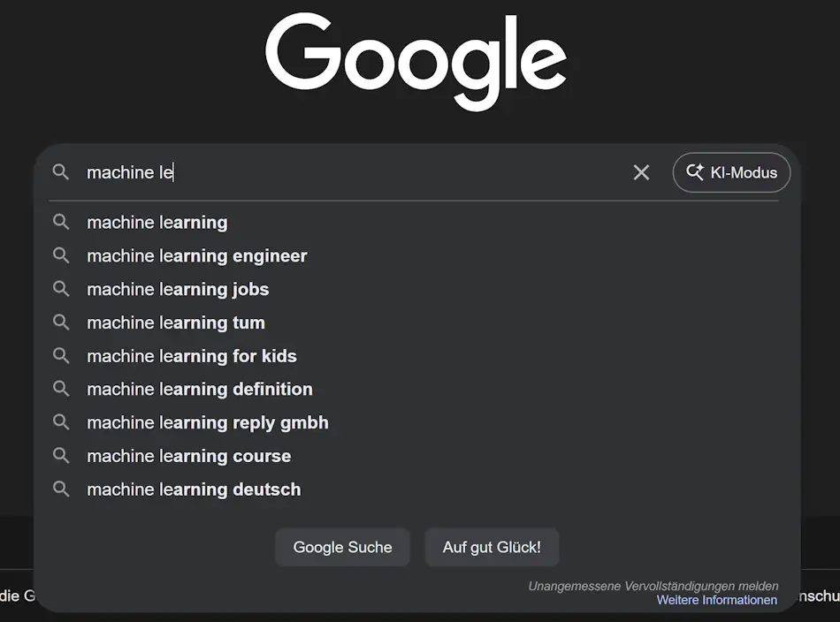This screenshot has width=840, height=622.
Task: Pick 'machine learning reply gmbh' suggestion
Action: click(207, 422)
